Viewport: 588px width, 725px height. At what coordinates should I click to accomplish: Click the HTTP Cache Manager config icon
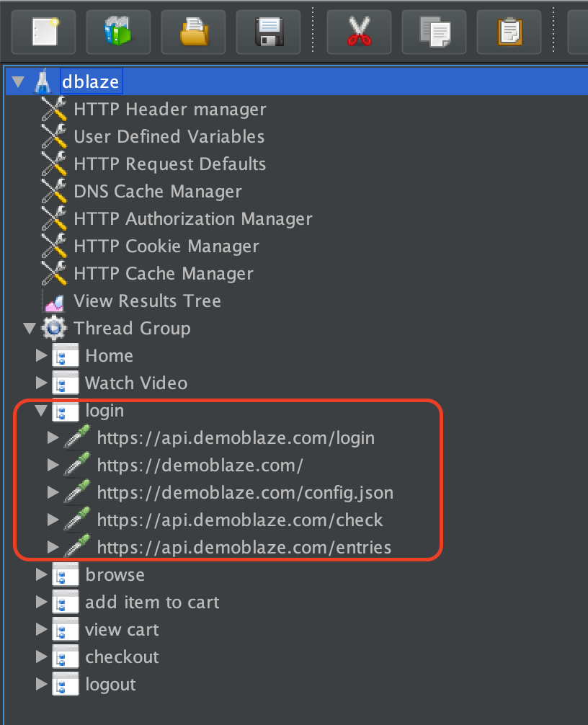point(54,273)
